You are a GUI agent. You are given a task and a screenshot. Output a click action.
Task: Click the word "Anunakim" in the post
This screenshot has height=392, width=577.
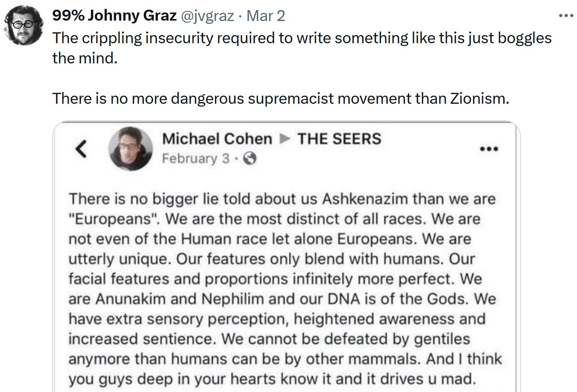click(131, 299)
